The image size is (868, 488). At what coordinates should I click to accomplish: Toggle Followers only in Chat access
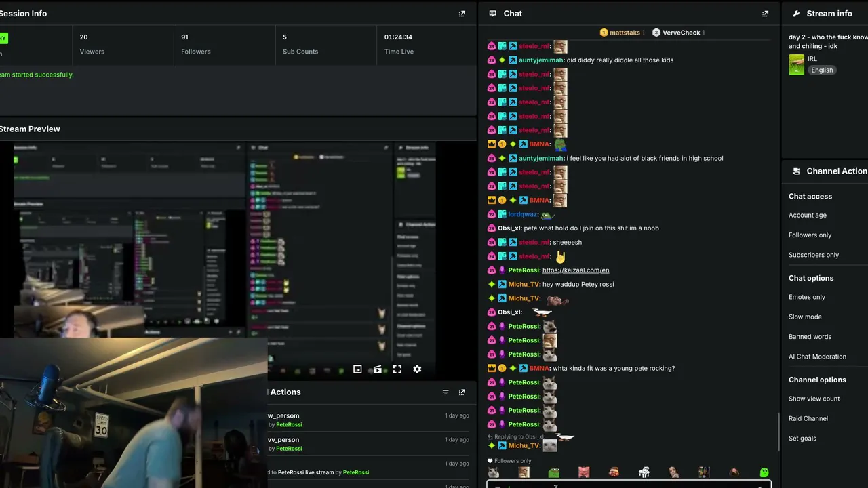point(810,235)
